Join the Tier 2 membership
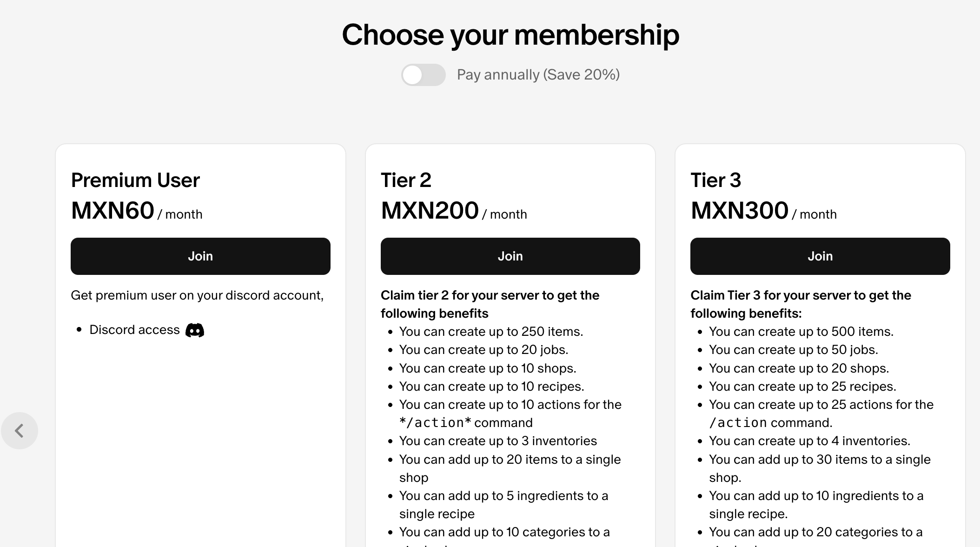The height and width of the screenshot is (547, 980). pyautogui.click(x=510, y=256)
